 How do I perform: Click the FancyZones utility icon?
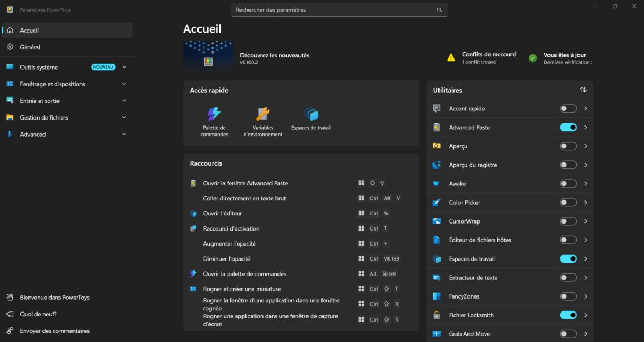point(437,296)
